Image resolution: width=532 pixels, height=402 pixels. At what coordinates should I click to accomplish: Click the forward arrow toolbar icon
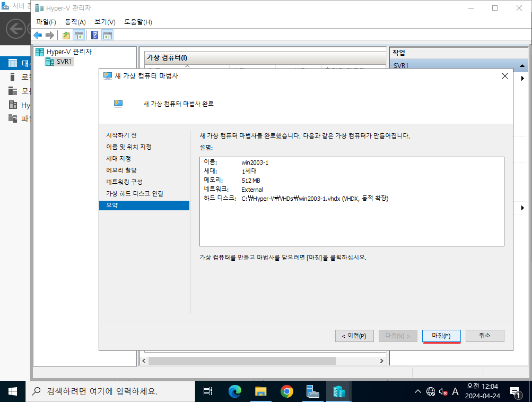50,35
